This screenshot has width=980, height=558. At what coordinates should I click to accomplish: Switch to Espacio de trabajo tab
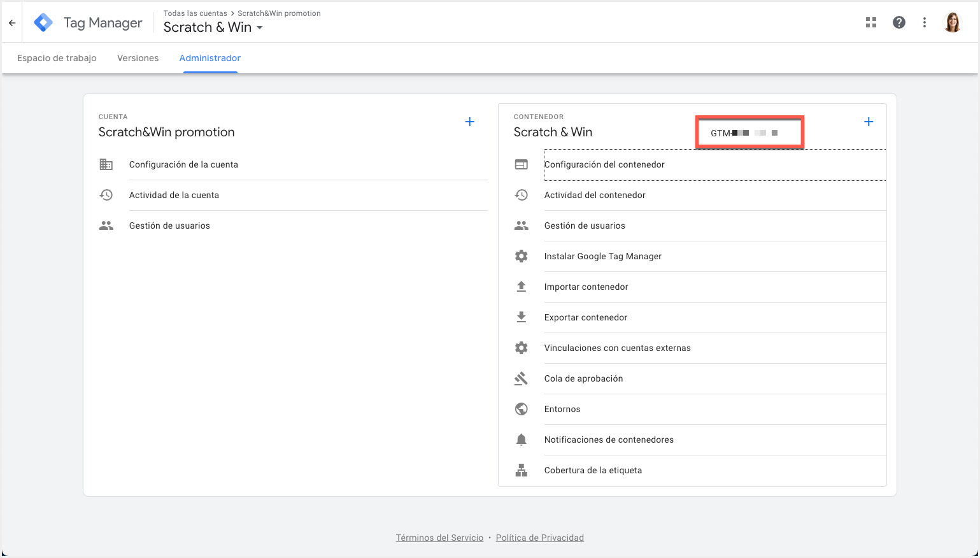tap(57, 58)
